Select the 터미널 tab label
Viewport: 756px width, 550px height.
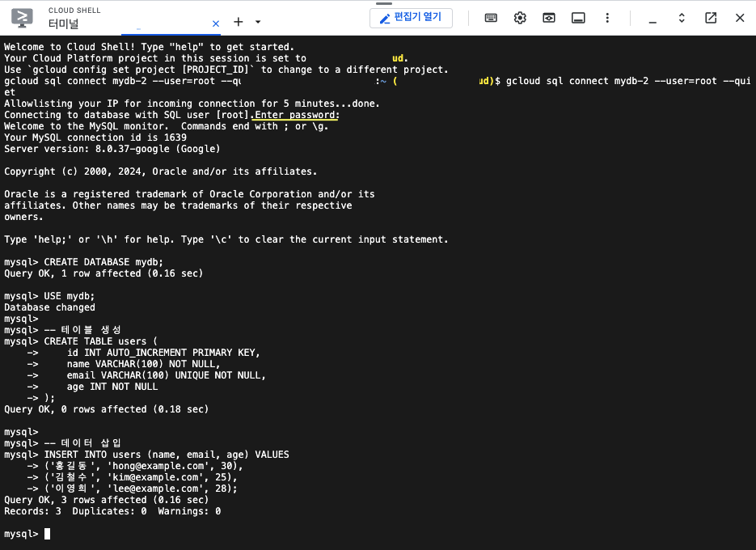coord(63,23)
